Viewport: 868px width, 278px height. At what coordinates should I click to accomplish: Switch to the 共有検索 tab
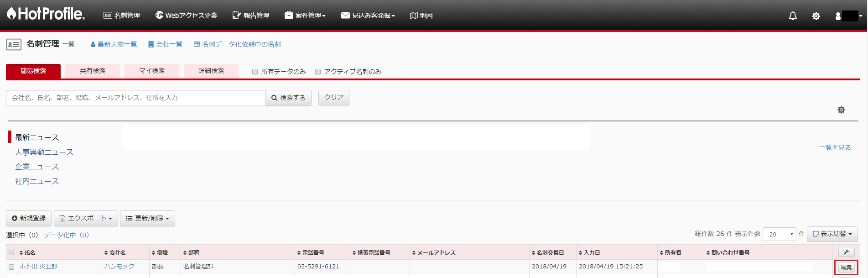93,71
